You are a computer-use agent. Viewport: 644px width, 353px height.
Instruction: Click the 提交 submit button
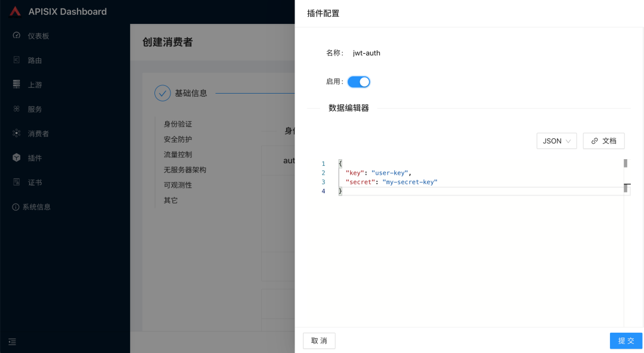pos(626,340)
